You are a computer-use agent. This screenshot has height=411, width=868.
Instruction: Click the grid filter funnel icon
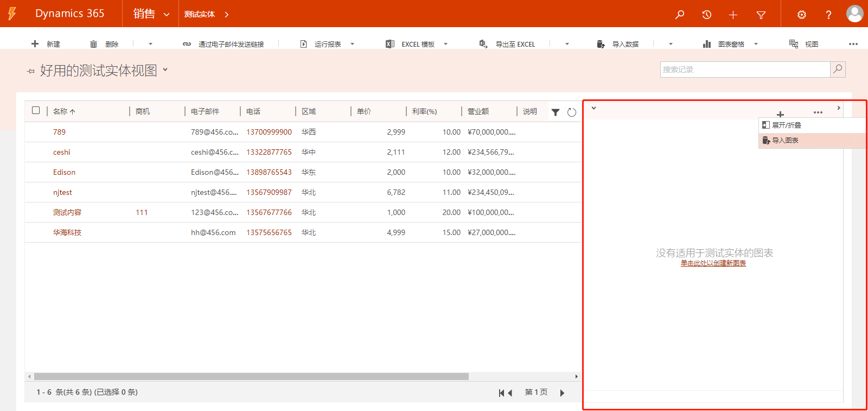(x=556, y=112)
